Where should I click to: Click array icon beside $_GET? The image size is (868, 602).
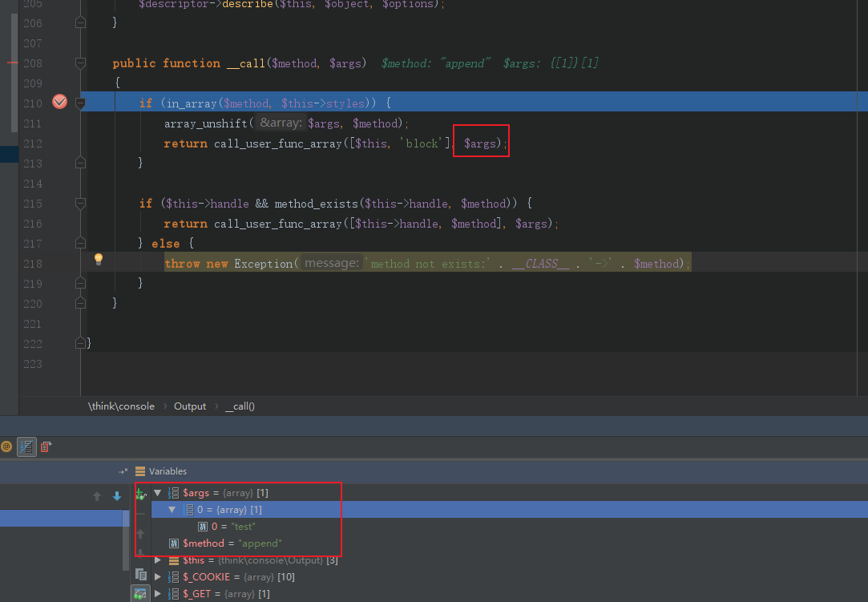click(174, 594)
